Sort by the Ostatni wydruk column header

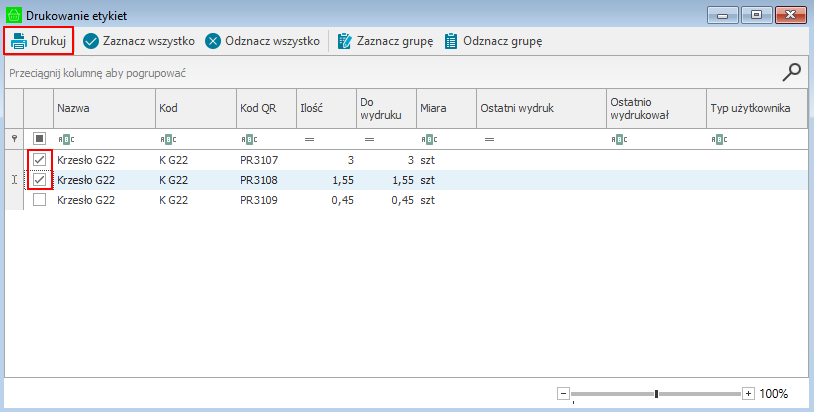coord(540,108)
